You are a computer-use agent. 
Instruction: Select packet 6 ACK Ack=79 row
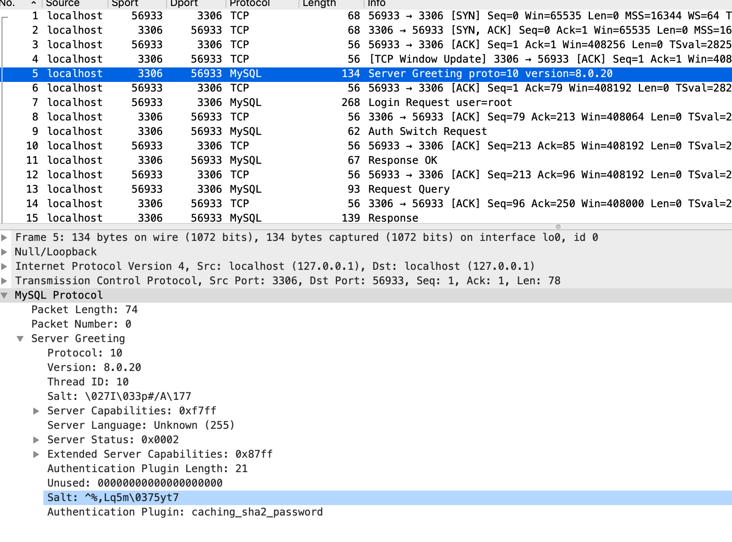pos(366,88)
